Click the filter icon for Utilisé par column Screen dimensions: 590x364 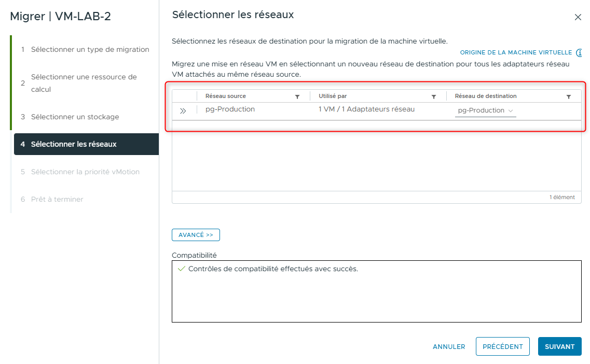pyautogui.click(x=434, y=96)
